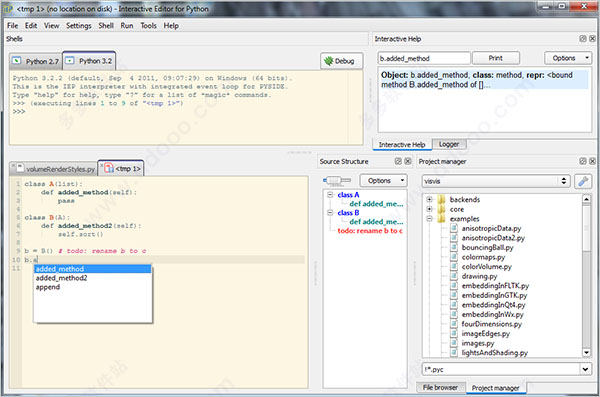Viewport: 600px width, 397px height.
Task: Open the Shell menu
Action: (106, 26)
